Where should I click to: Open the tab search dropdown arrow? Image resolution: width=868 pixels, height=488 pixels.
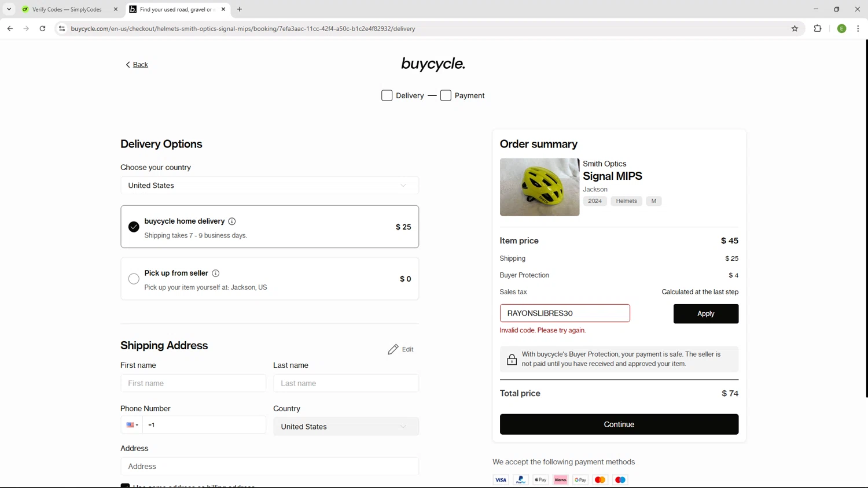click(9, 9)
